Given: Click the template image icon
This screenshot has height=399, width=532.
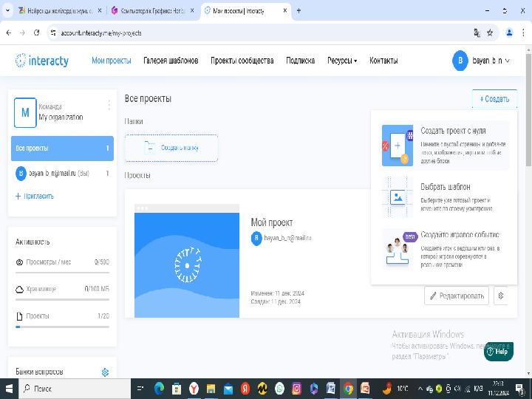Looking at the screenshot, I should [398, 197].
